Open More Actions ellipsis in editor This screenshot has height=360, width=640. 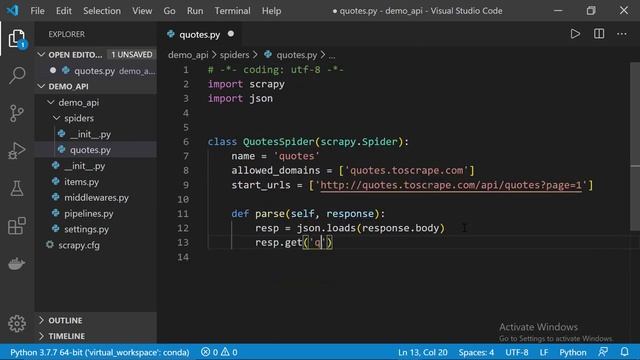tap(622, 34)
